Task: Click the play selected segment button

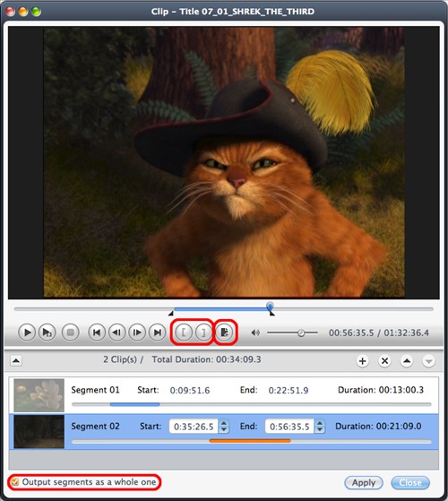Action: pyautogui.click(x=47, y=333)
